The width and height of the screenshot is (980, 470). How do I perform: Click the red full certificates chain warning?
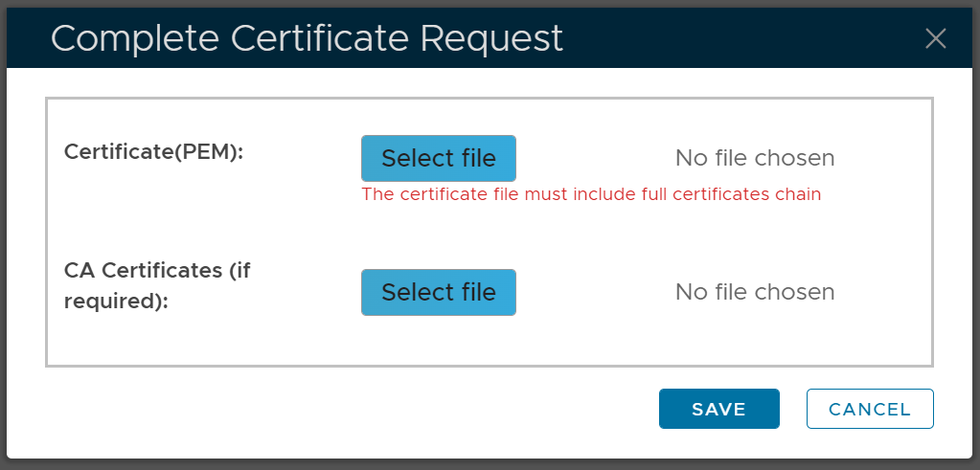(590, 194)
